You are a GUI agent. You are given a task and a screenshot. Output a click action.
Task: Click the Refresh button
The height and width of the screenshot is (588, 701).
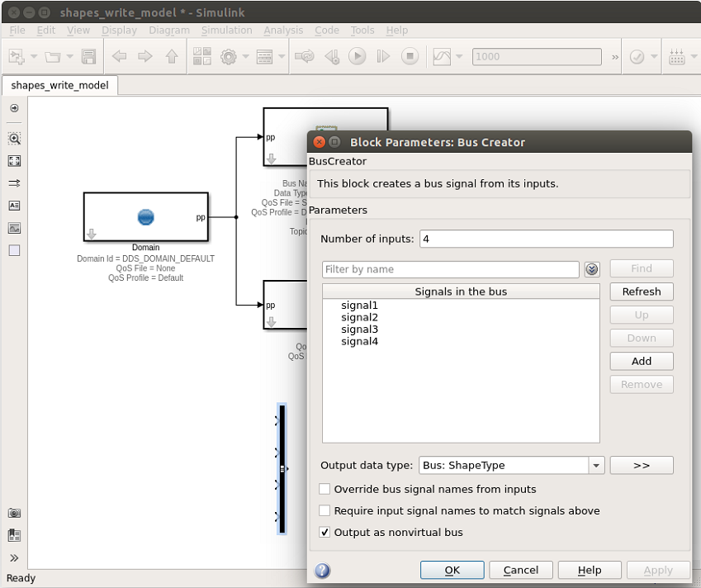(x=642, y=292)
